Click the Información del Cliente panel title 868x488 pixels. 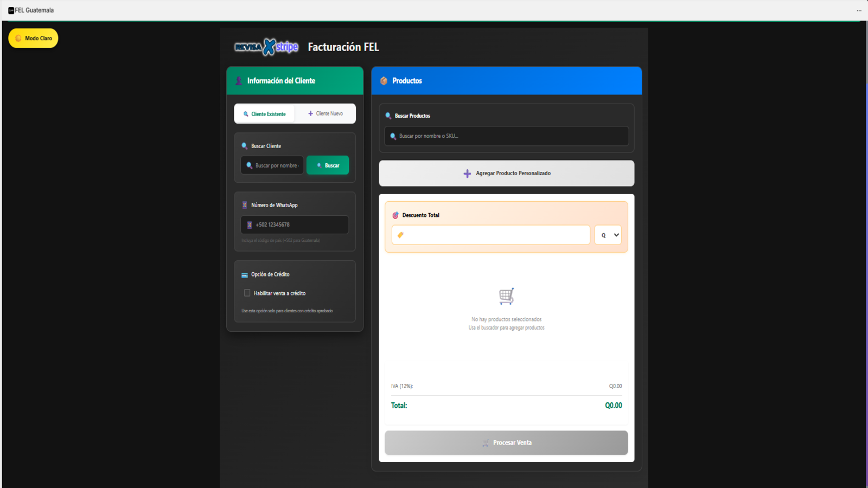281,81
